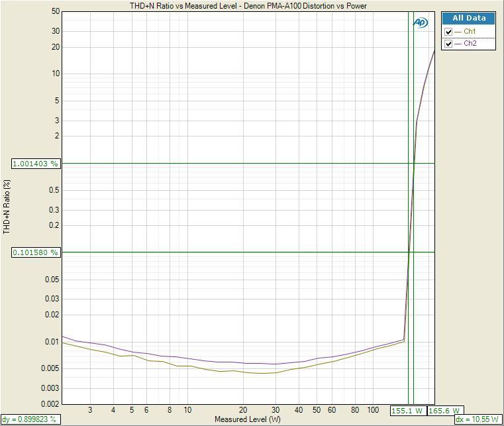Click the dx = 10.55 W readout
Viewport: 504px width, 426px height.
[x=478, y=419]
